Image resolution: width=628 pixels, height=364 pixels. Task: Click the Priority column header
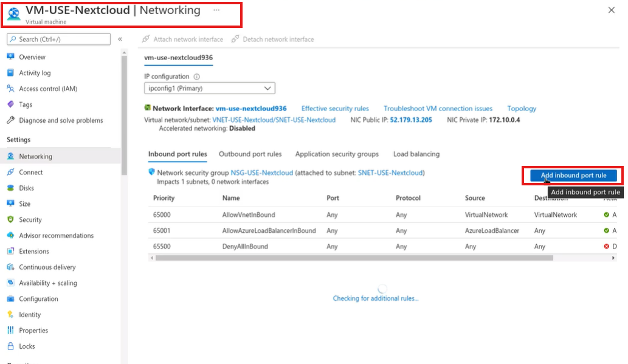coord(164,198)
